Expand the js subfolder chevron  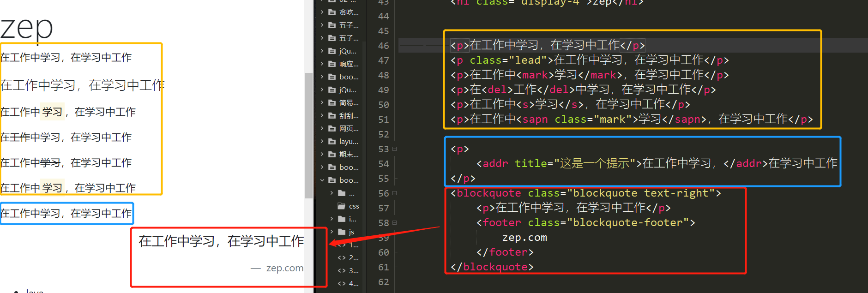pos(332,232)
